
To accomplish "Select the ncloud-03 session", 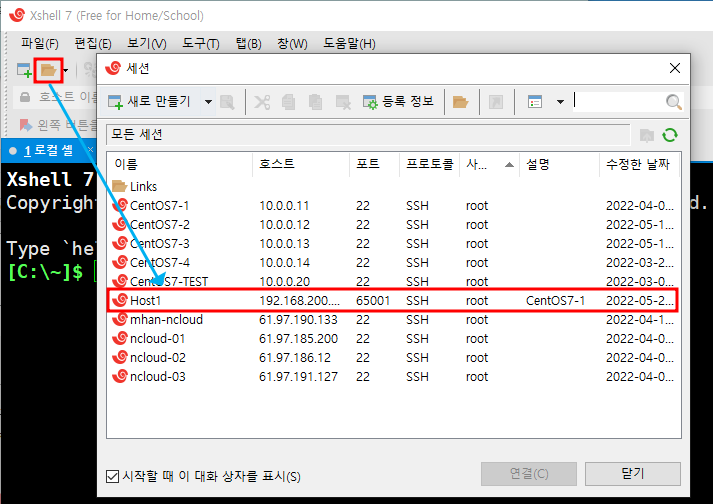I will [x=394, y=377].
